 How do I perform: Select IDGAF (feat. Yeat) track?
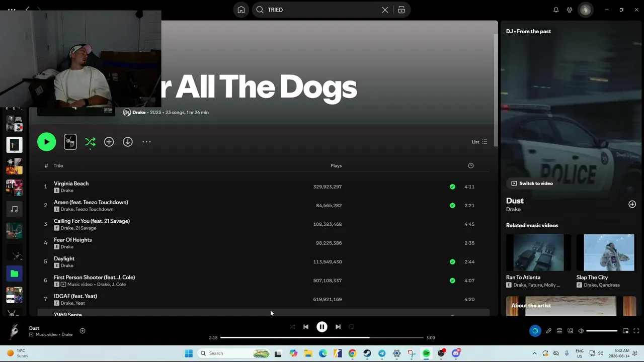point(75,296)
